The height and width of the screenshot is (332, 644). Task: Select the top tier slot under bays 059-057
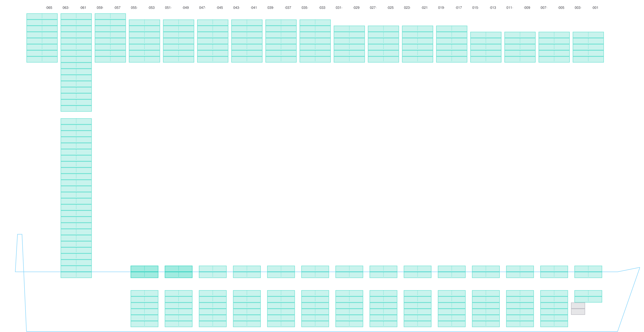click(x=110, y=17)
